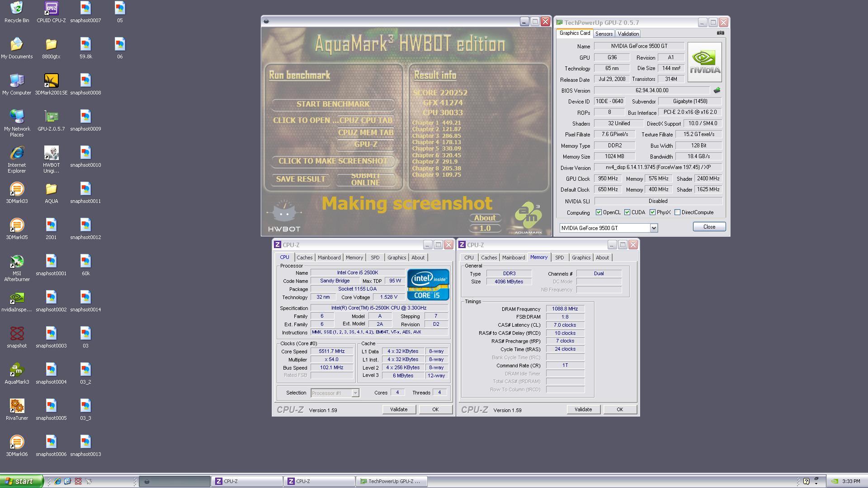
Task: Click DRAM Frequency value 1088.8 MHz
Action: coord(565,309)
